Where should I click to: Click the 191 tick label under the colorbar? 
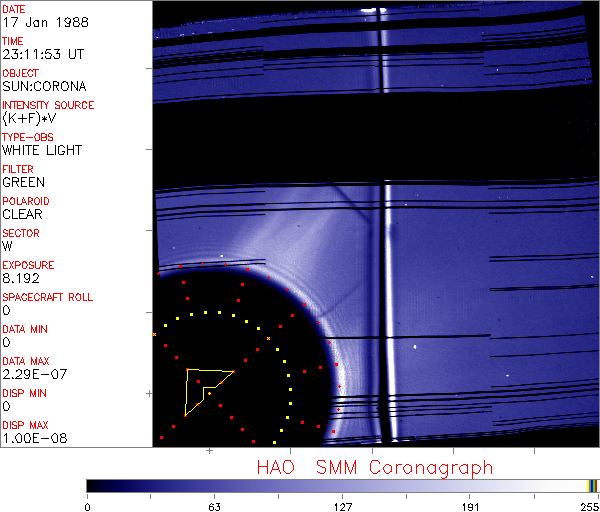coord(469,505)
